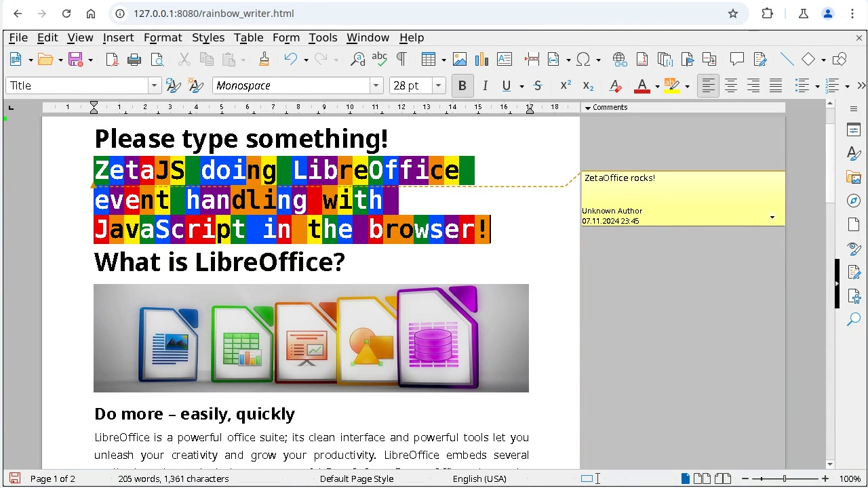
Task: Open paragraph style Title dropdown arrow
Action: point(155,85)
